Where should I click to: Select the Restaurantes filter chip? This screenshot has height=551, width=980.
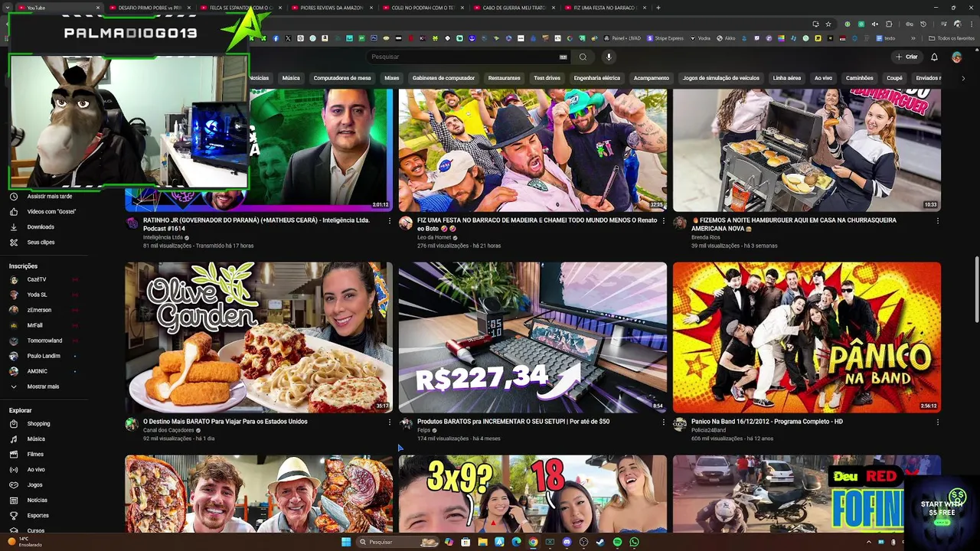pyautogui.click(x=504, y=78)
